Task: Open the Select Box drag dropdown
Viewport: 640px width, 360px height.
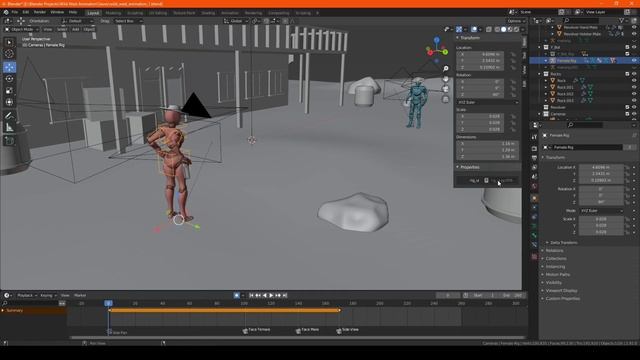Action: click(x=128, y=21)
